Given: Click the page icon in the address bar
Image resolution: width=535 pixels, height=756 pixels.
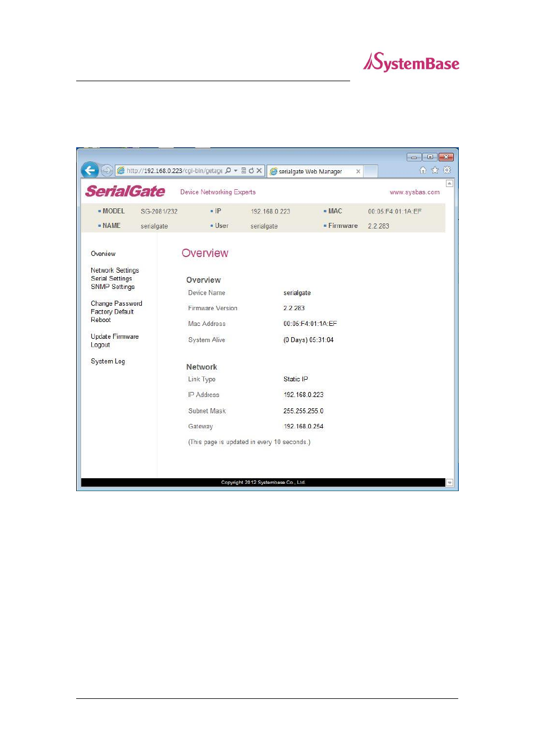Looking at the screenshot, I should [x=120, y=171].
